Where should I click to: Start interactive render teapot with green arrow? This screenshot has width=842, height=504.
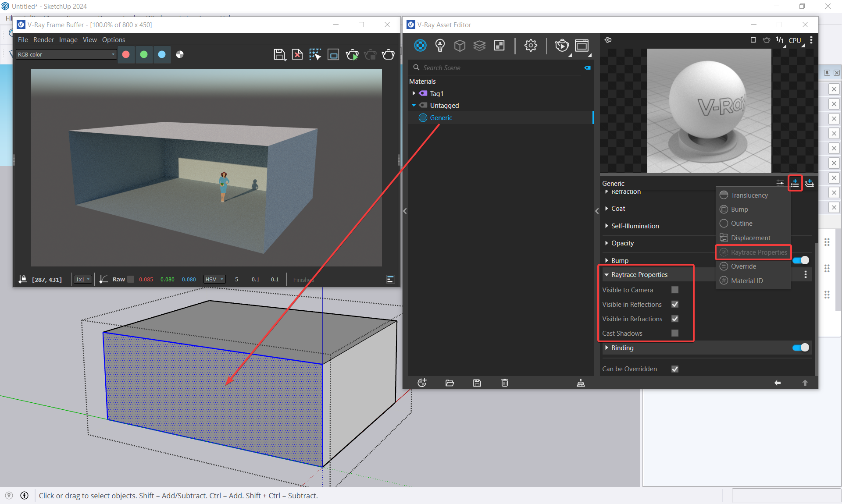(352, 54)
